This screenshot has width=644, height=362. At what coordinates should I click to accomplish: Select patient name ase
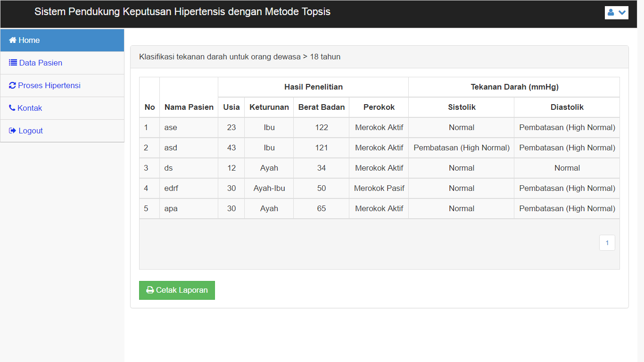(x=171, y=127)
